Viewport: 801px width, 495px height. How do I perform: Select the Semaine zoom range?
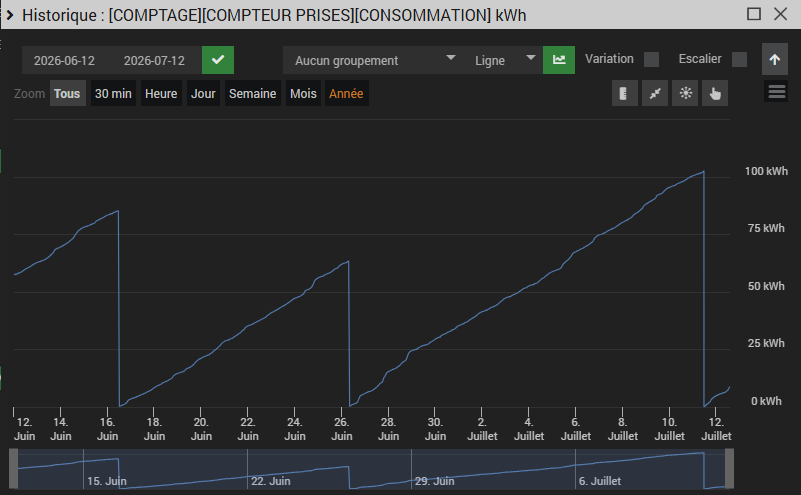(252, 93)
